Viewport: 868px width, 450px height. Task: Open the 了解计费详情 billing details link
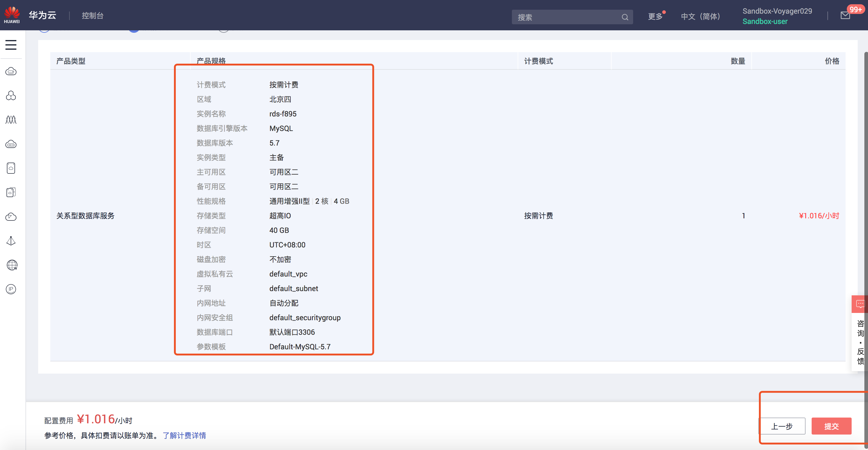184,435
